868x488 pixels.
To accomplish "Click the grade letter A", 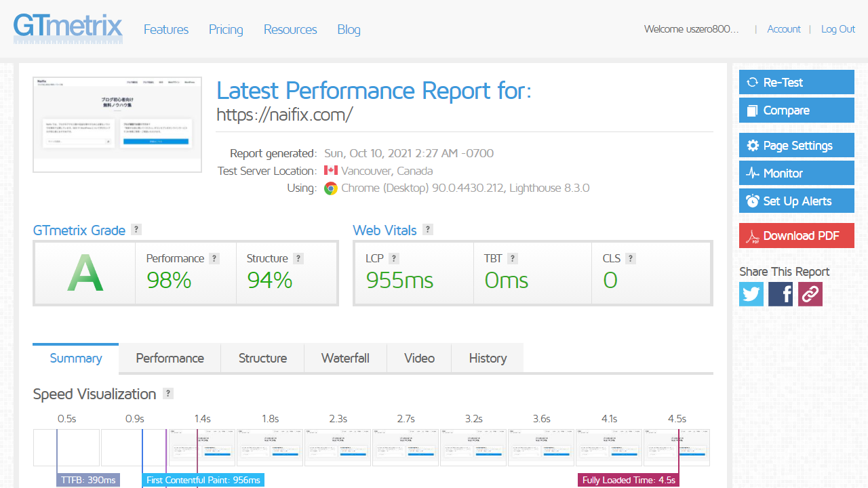I will point(85,274).
